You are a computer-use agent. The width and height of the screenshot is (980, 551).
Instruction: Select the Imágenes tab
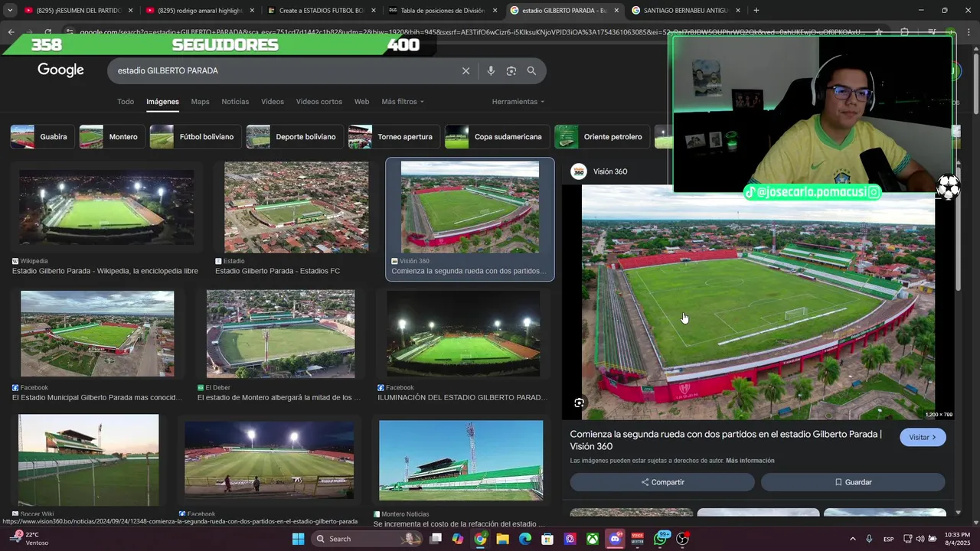coord(162,102)
